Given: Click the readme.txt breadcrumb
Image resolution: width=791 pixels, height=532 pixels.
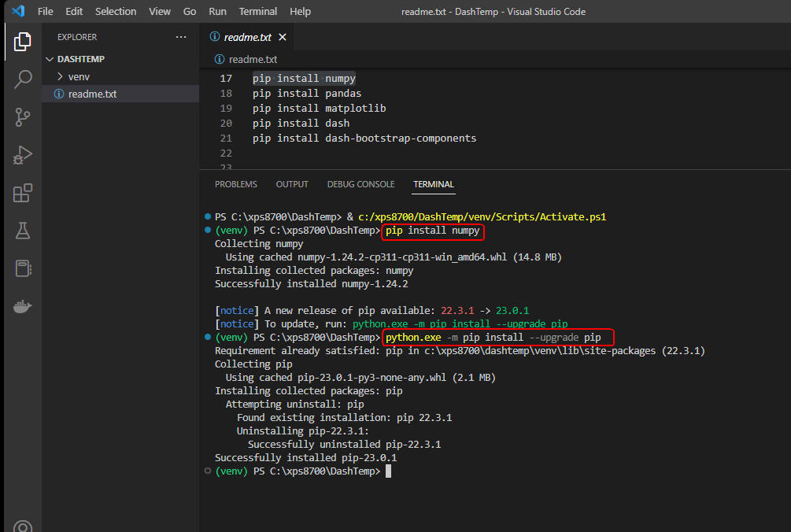Looking at the screenshot, I should [253, 60].
